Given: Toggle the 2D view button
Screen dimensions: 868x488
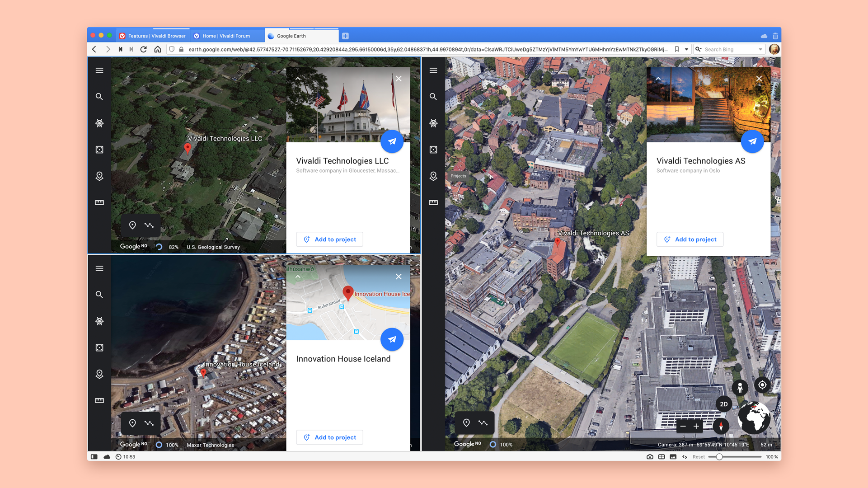Looking at the screenshot, I should click(723, 404).
